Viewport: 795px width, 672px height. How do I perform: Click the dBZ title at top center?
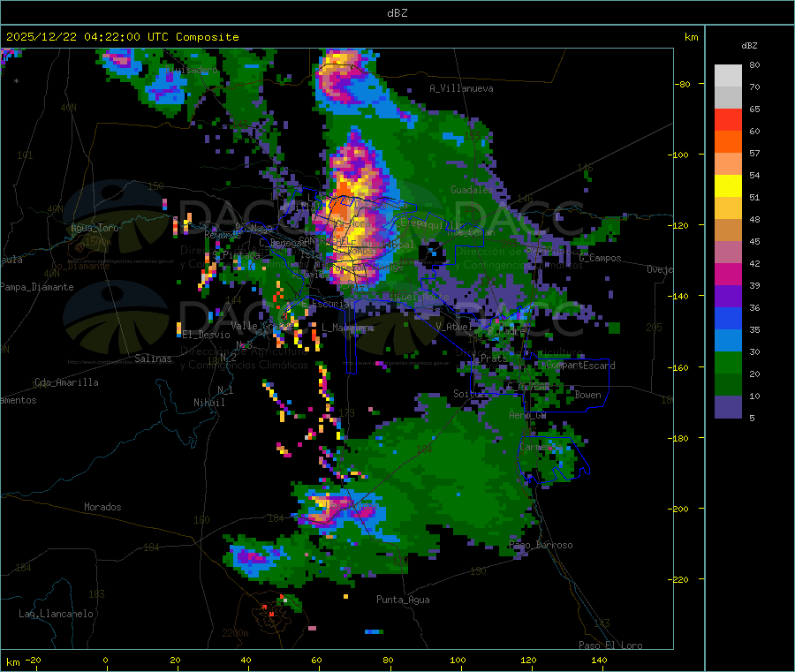pyautogui.click(x=397, y=12)
